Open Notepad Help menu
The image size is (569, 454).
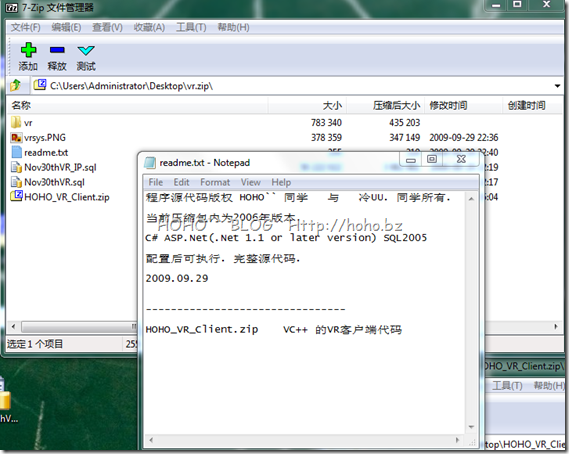281,182
